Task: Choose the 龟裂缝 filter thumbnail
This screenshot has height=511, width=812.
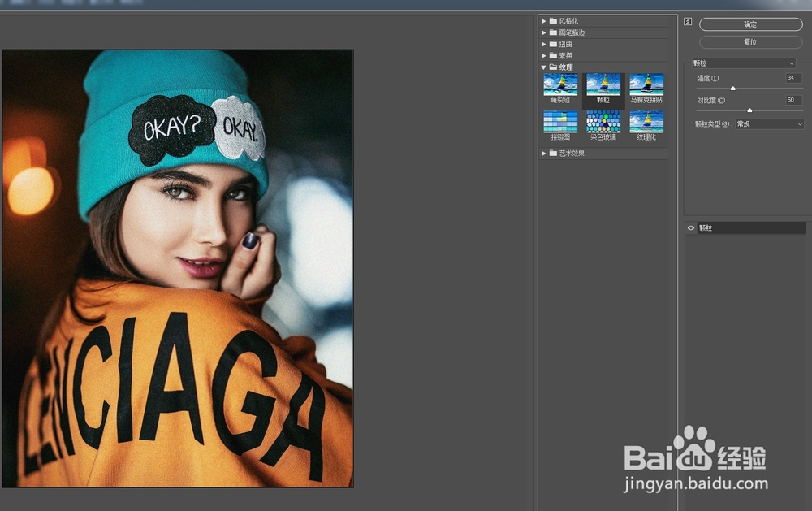Action: (560, 89)
